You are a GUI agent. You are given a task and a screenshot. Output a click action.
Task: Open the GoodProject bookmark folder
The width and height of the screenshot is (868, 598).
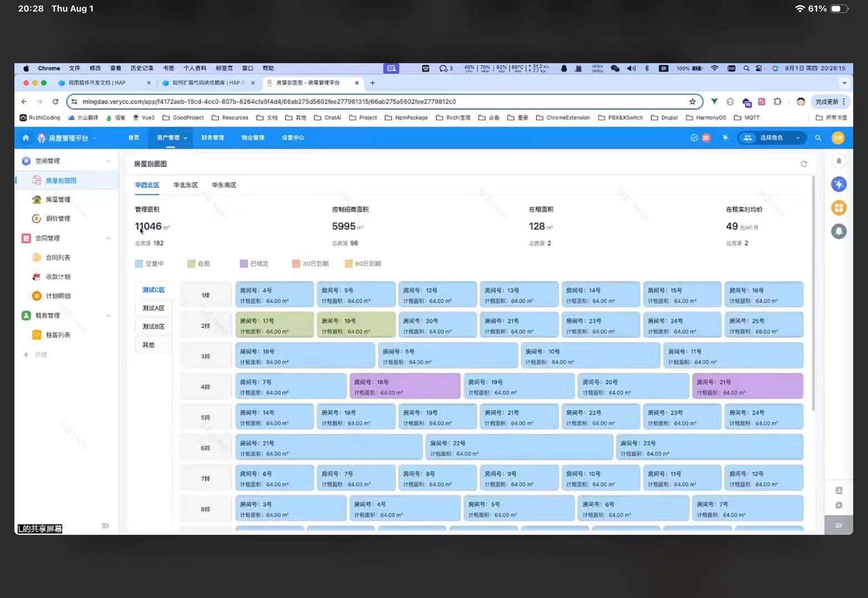click(183, 118)
